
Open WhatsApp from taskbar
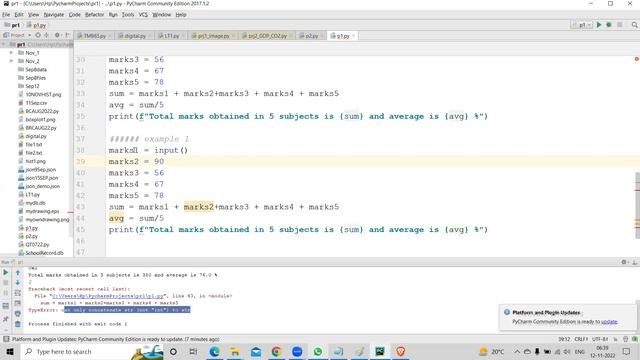[x=318, y=351]
